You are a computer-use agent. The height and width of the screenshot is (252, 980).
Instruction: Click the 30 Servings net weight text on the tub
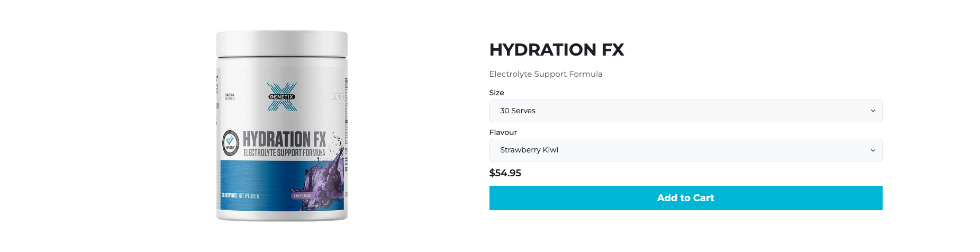pos(240,196)
